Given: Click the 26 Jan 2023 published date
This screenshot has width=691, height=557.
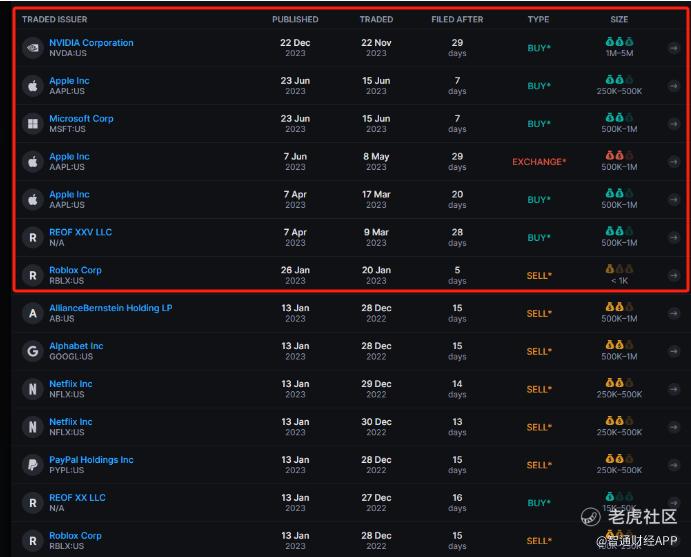Looking at the screenshot, I should [x=295, y=275].
